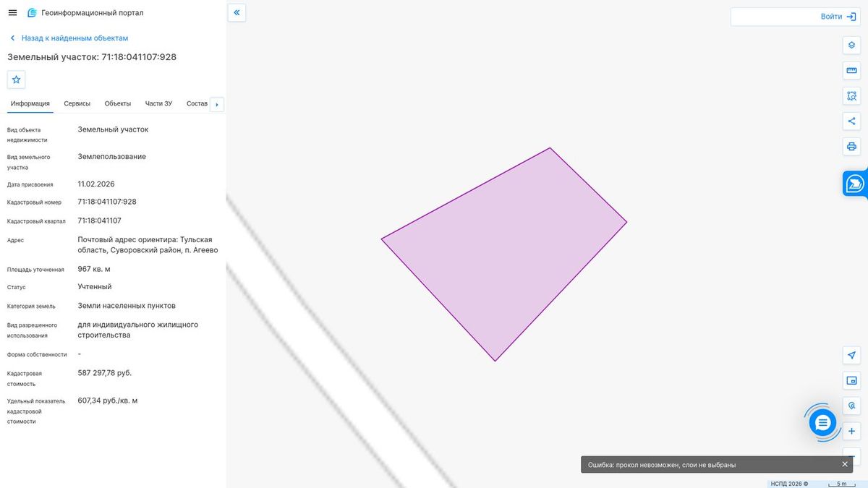The width and height of the screenshot is (868, 488).
Task: Print the map
Action: 851,146
